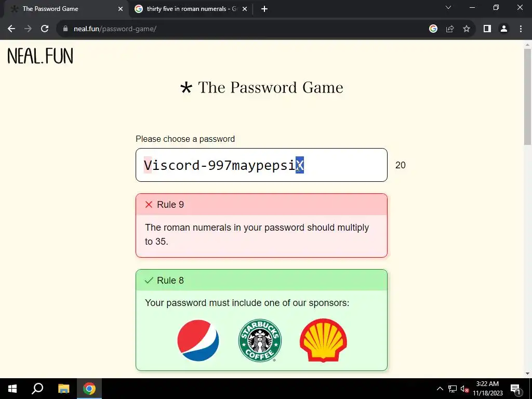Viewport: 532px width, 399px height.
Task: Switch to the thirty five in roman numerals tab
Action: coord(192,9)
